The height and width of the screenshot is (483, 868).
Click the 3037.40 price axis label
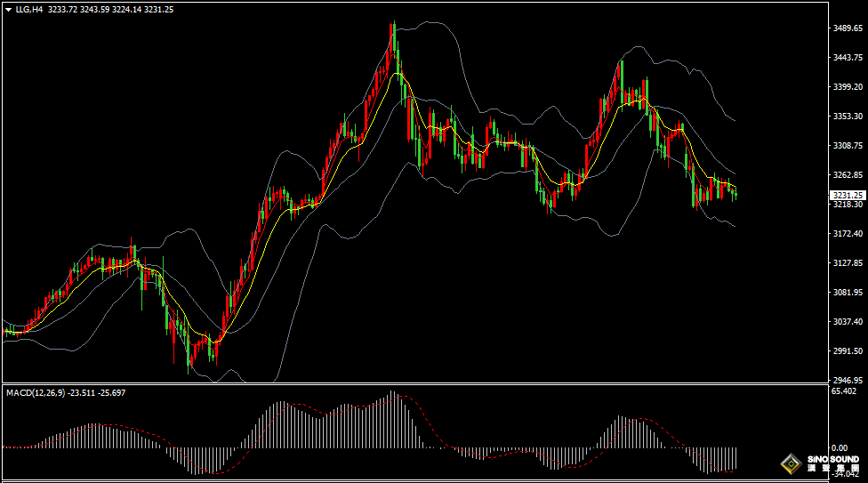848,322
